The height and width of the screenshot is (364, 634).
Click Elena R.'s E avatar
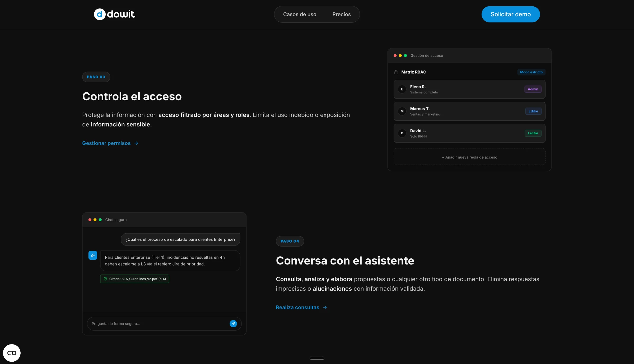(402, 89)
